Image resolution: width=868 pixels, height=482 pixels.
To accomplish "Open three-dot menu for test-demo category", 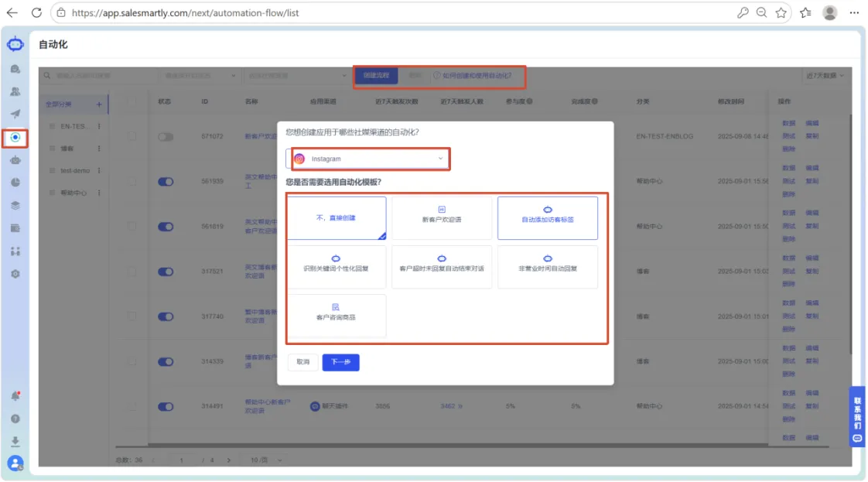I will (x=99, y=170).
